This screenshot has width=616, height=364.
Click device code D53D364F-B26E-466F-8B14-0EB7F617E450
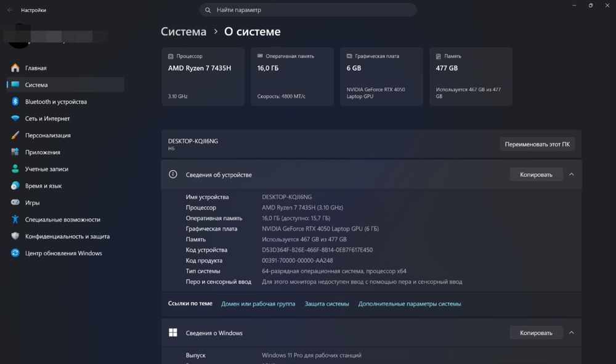317,249
